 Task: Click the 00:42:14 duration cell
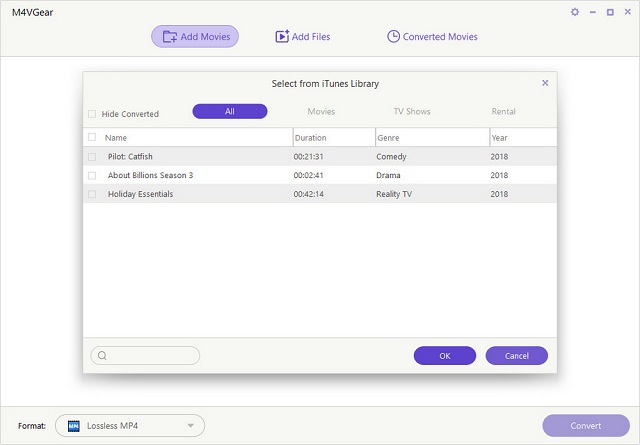(x=308, y=194)
